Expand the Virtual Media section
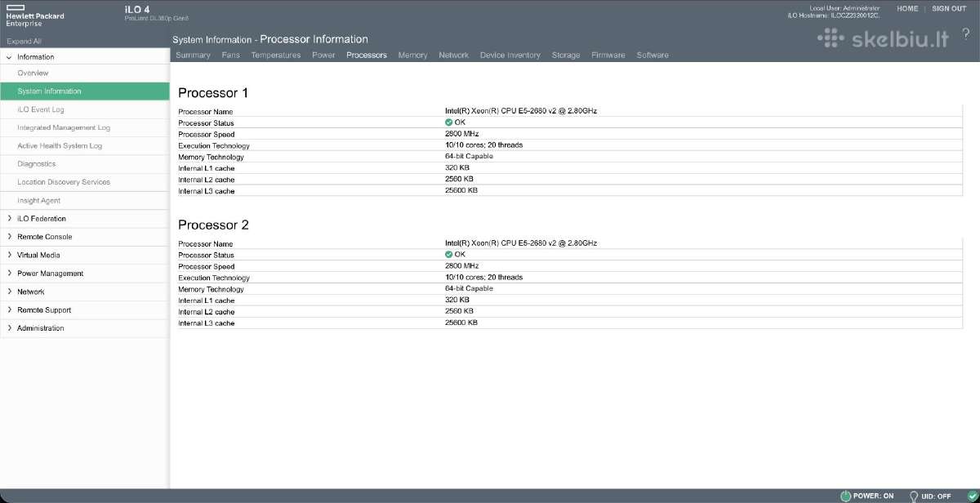This screenshot has height=503, width=980. click(9, 255)
